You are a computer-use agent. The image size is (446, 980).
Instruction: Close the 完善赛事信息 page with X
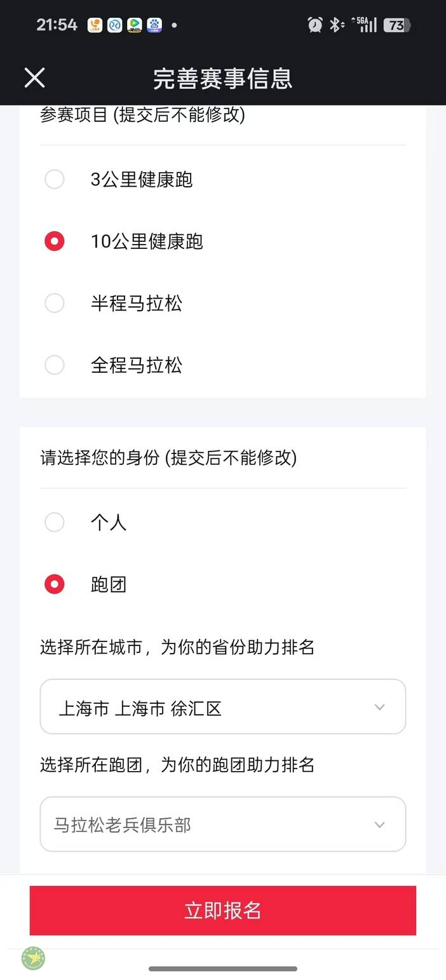coord(34,77)
